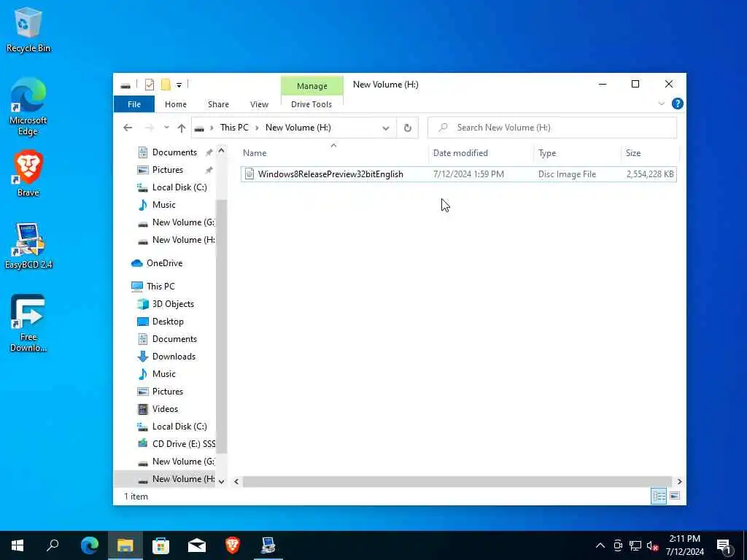Click the horizontal scrollbar right arrow

coord(679,481)
